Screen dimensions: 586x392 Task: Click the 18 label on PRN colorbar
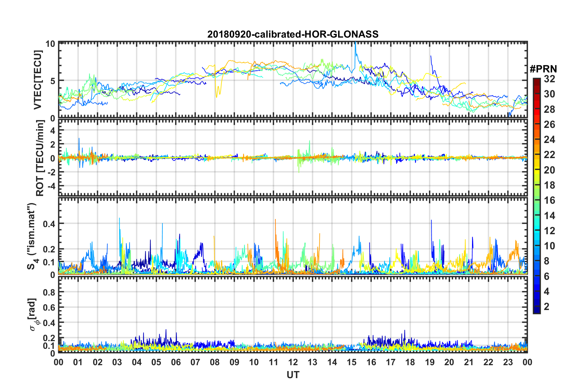coord(550,185)
